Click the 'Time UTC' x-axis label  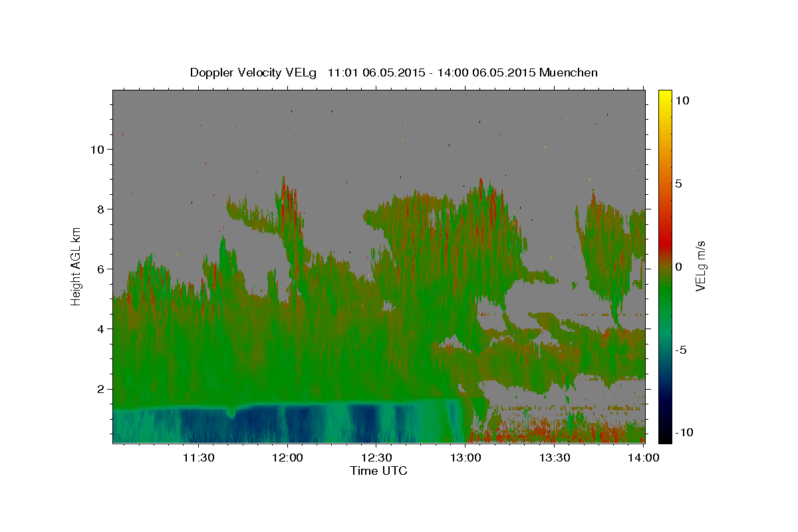coord(378,471)
